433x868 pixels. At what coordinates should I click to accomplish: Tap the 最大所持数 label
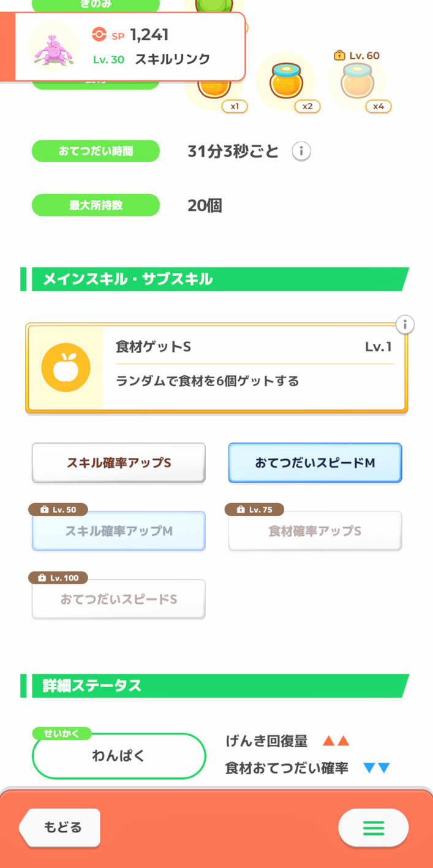96,205
